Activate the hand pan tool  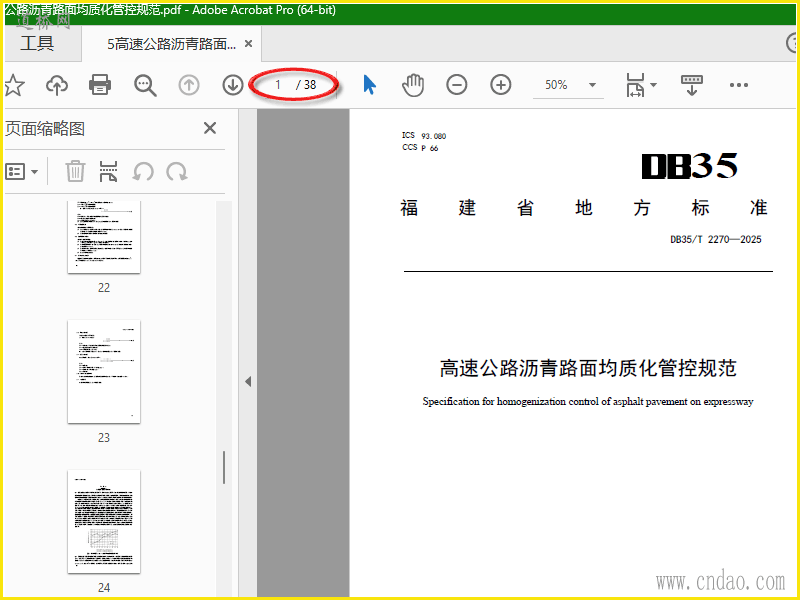click(413, 85)
